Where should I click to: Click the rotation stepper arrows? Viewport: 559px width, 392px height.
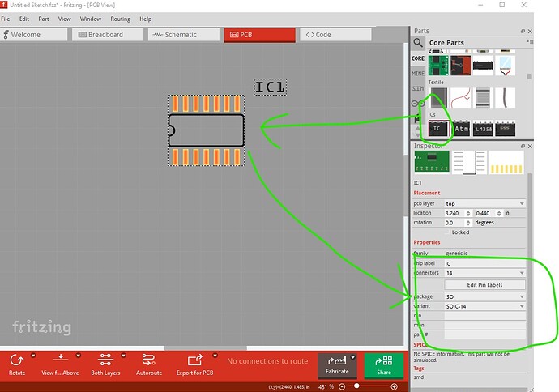point(468,223)
